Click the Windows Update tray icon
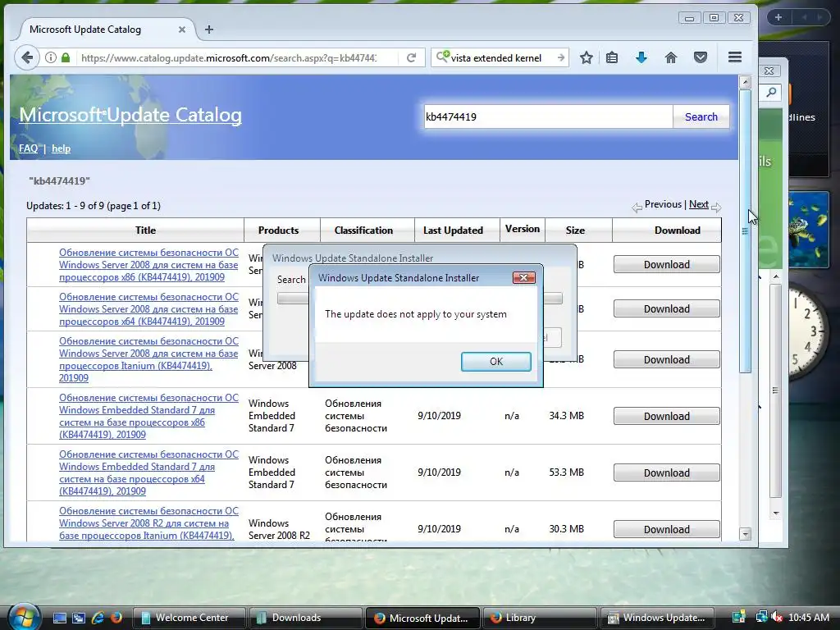The width and height of the screenshot is (840, 630). tap(739, 617)
